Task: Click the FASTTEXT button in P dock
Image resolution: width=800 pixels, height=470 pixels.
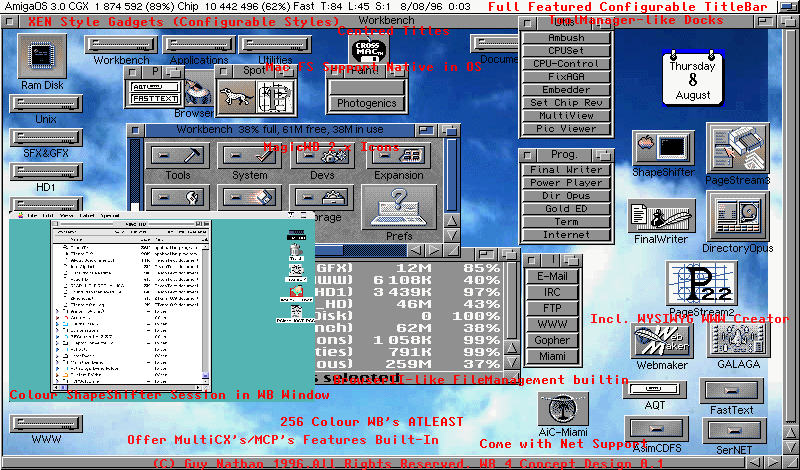Action: tap(155, 99)
